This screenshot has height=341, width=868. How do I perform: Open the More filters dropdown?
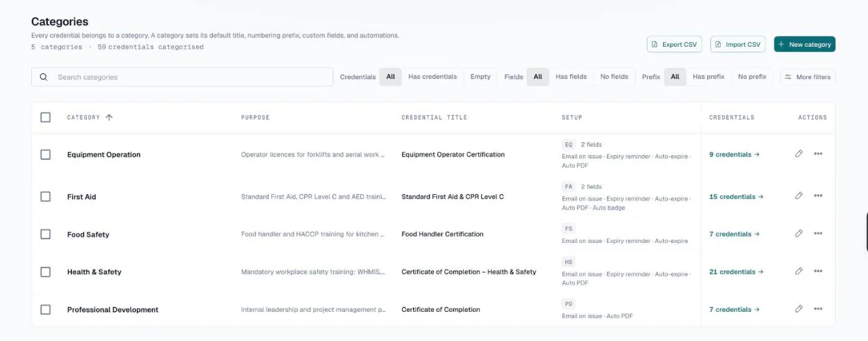808,77
